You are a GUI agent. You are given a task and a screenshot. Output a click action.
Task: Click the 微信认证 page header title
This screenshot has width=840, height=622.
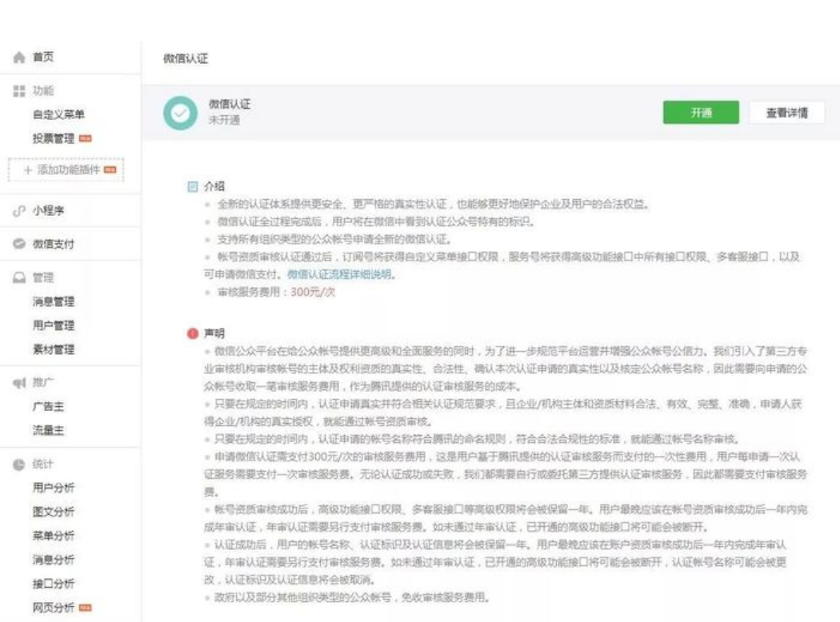[186, 58]
